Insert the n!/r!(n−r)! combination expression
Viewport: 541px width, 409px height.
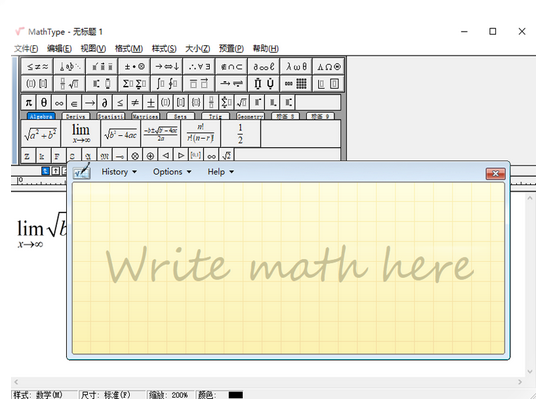200,134
